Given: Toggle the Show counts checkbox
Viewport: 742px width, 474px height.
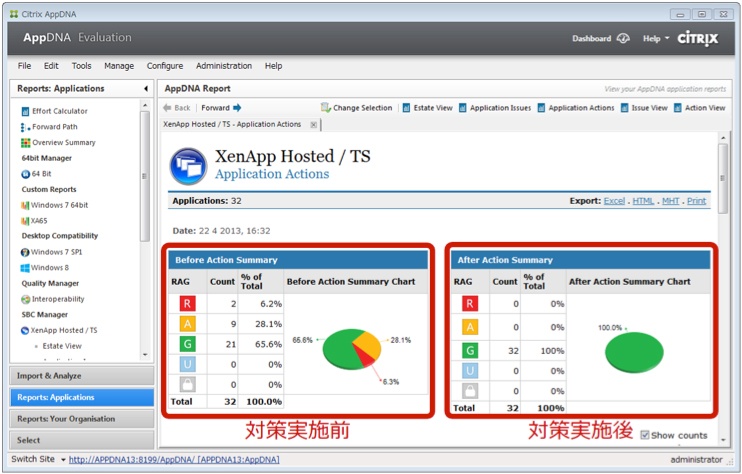Looking at the screenshot, I should 645,435.
